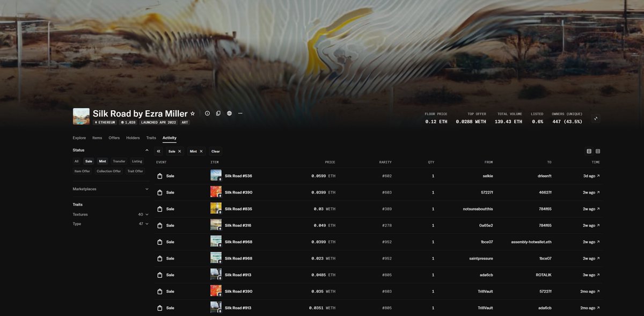Collapse the filter sidebar with double chevron
The width and height of the screenshot is (644, 316).
(x=159, y=152)
